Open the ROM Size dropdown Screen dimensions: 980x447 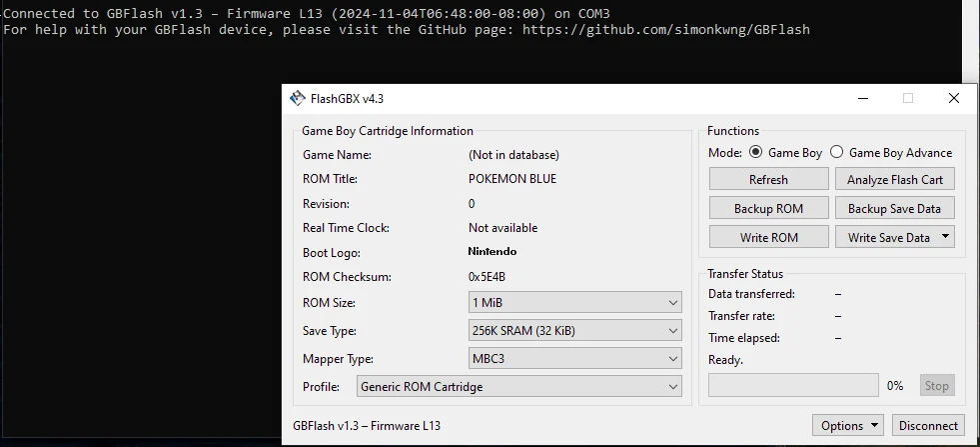[575, 302]
